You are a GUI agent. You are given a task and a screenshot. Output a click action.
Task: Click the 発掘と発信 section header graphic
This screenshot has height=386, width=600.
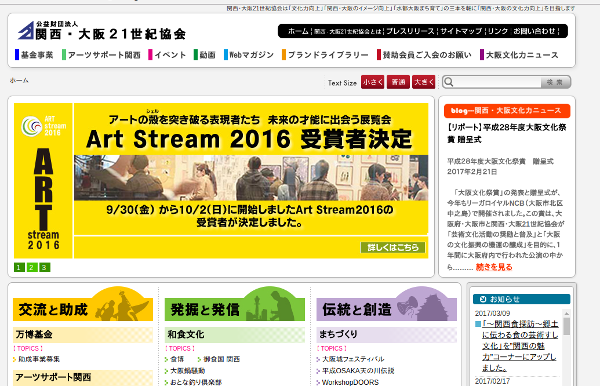tap(235, 304)
